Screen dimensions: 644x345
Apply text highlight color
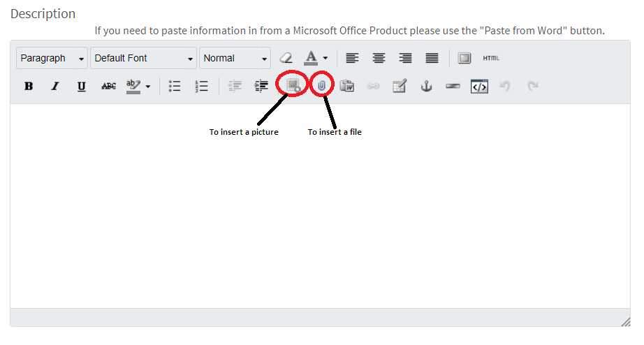point(133,87)
